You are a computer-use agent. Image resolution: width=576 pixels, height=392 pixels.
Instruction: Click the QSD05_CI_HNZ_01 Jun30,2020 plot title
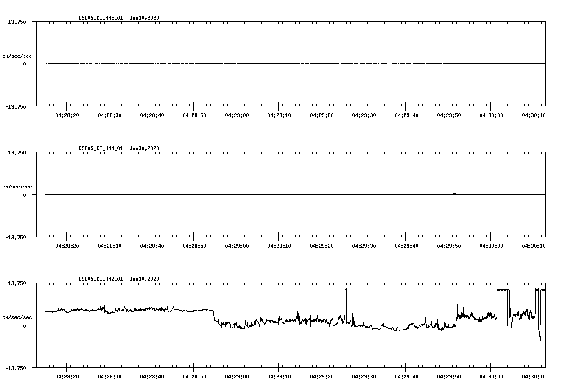(119, 279)
